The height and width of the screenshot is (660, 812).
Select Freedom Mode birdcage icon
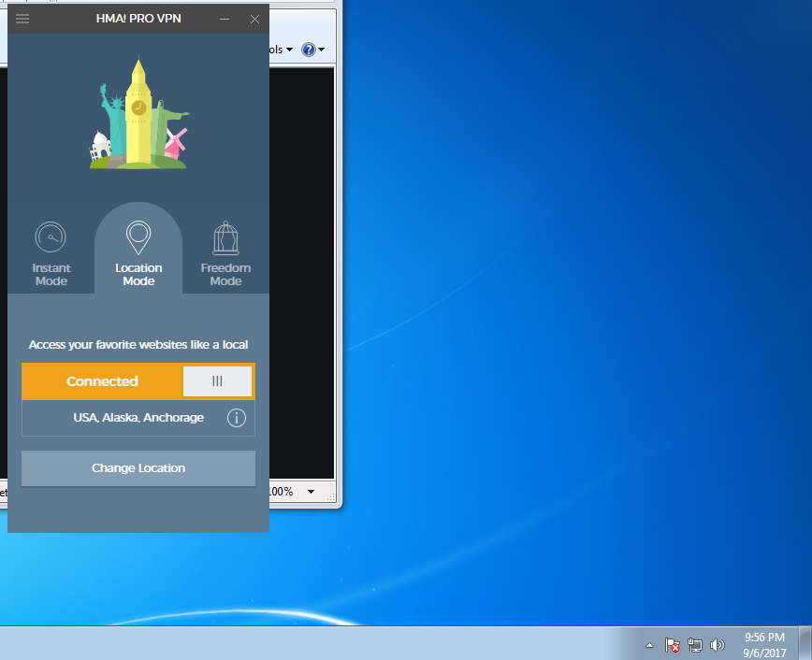click(225, 238)
